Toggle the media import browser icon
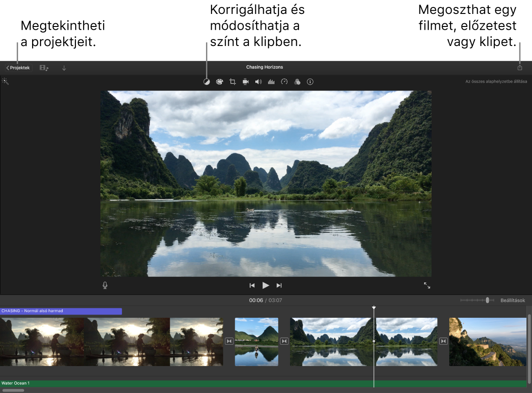The width and height of the screenshot is (532, 393). 43,67
